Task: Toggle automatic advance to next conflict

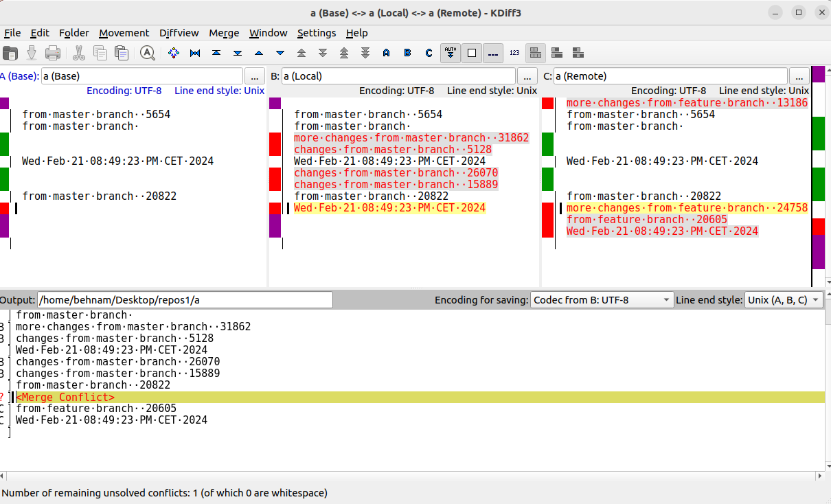Action: (x=451, y=53)
